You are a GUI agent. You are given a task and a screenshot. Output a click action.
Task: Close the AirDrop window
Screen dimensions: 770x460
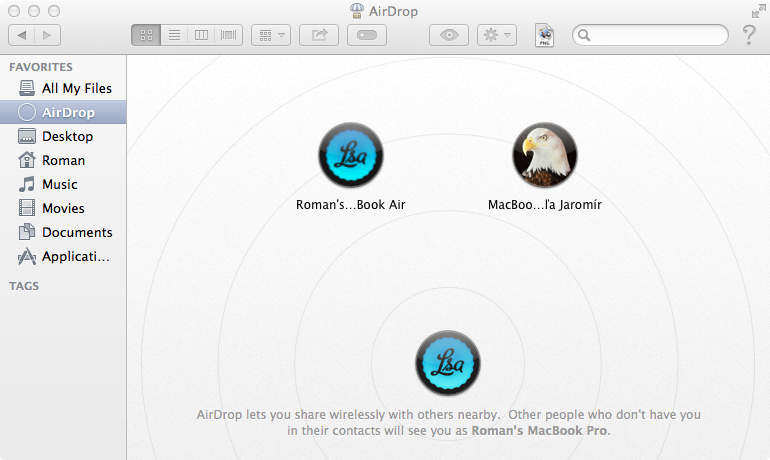click(14, 11)
